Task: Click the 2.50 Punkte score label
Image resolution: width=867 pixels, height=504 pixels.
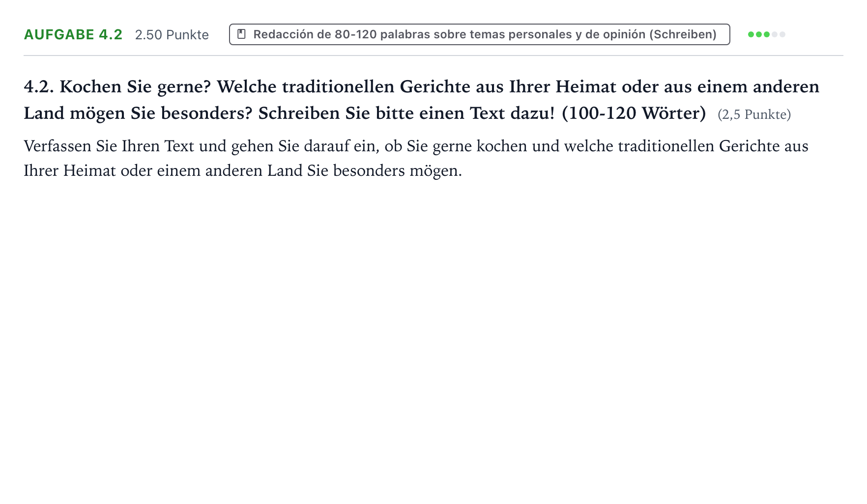Action: coord(172,35)
